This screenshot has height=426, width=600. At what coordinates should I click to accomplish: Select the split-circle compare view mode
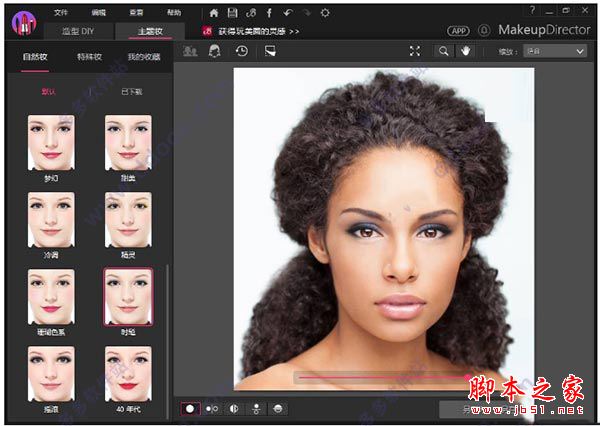pos(234,409)
